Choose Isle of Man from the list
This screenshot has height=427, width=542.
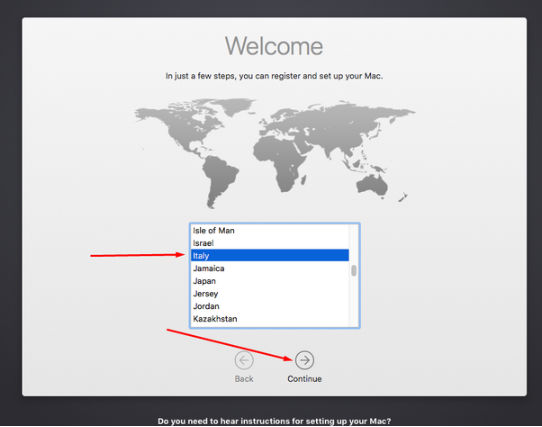point(270,231)
